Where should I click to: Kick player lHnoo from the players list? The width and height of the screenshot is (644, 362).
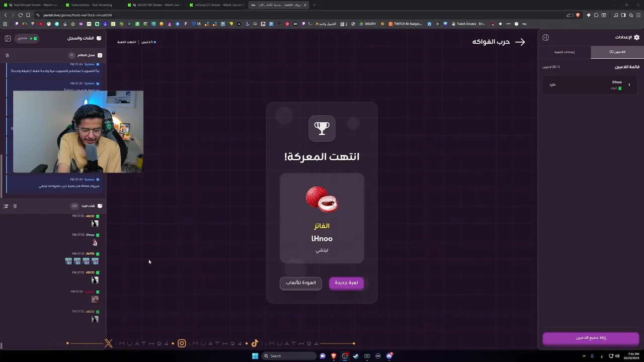552,84
